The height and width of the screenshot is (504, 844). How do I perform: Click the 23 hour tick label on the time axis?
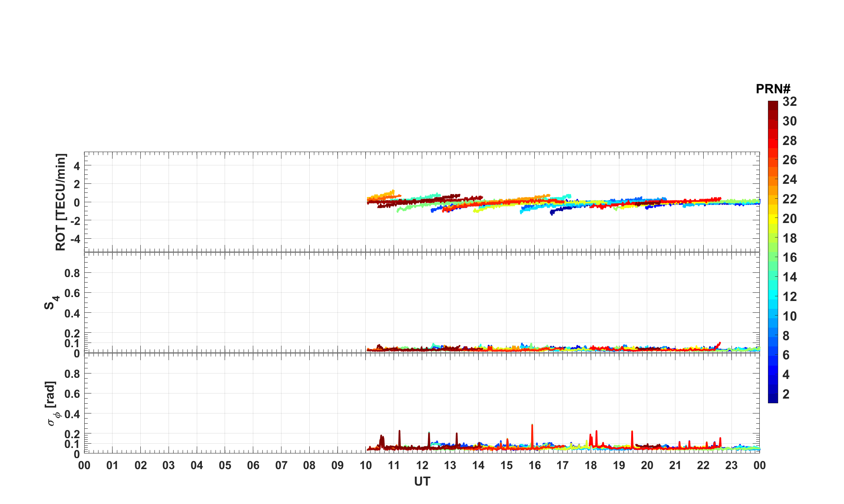click(x=731, y=466)
